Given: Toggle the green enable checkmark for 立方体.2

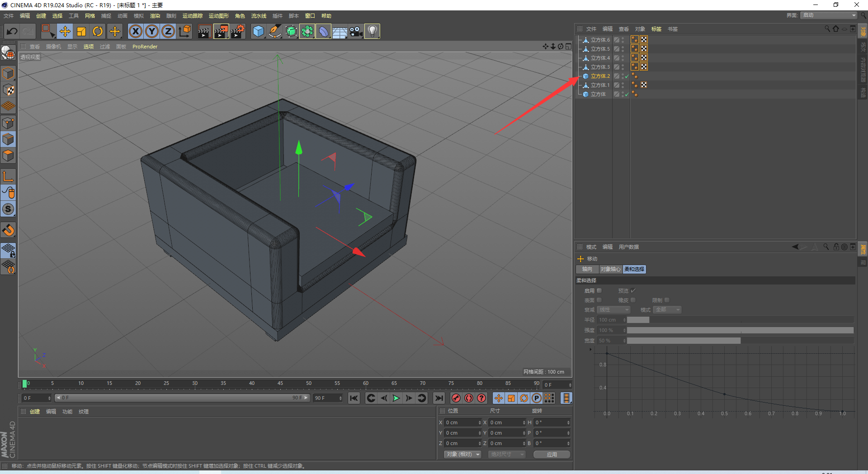Looking at the screenshot, I should point(627,76).
